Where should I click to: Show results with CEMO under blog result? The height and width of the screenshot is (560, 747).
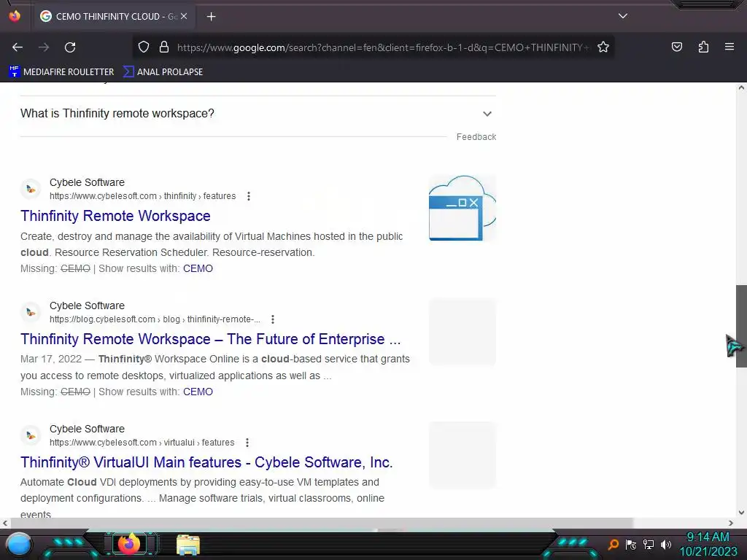tap(198, 392)
